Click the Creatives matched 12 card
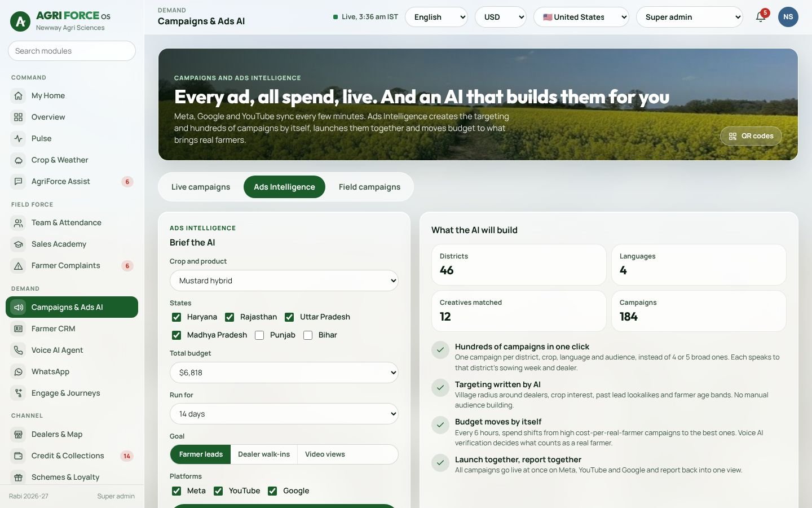 (x=519, y=311)
